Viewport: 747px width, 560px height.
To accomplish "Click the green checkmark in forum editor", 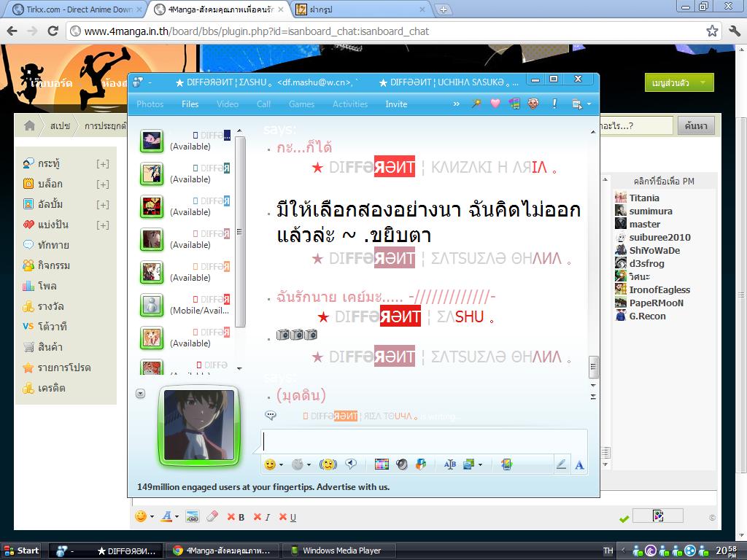I will point(624,518).
